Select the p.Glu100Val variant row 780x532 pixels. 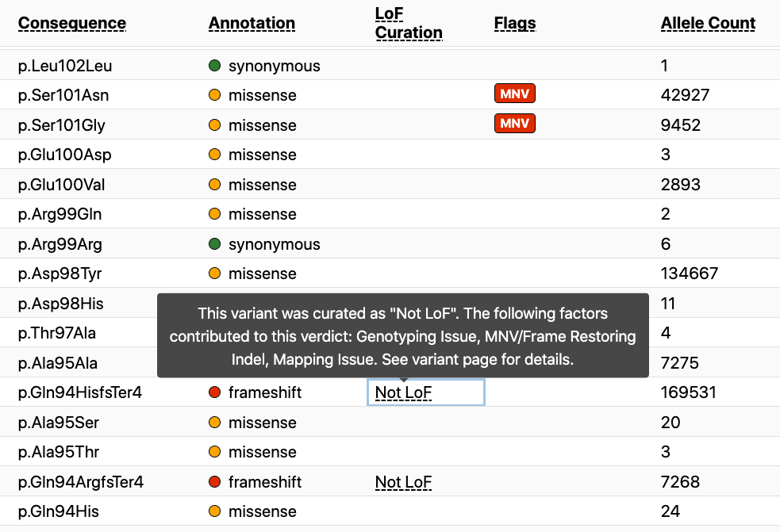click(61, 185)
